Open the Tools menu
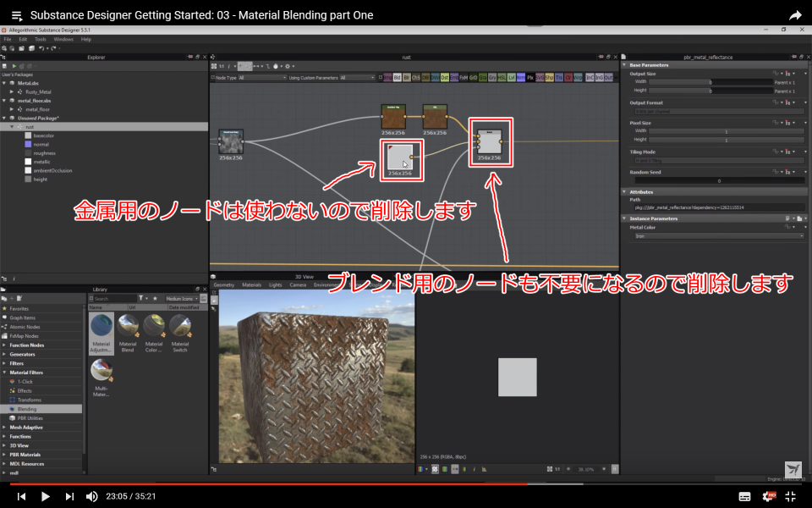Image resolution: width=812 pixels, height=508 pixels. (x=40, y=40)
